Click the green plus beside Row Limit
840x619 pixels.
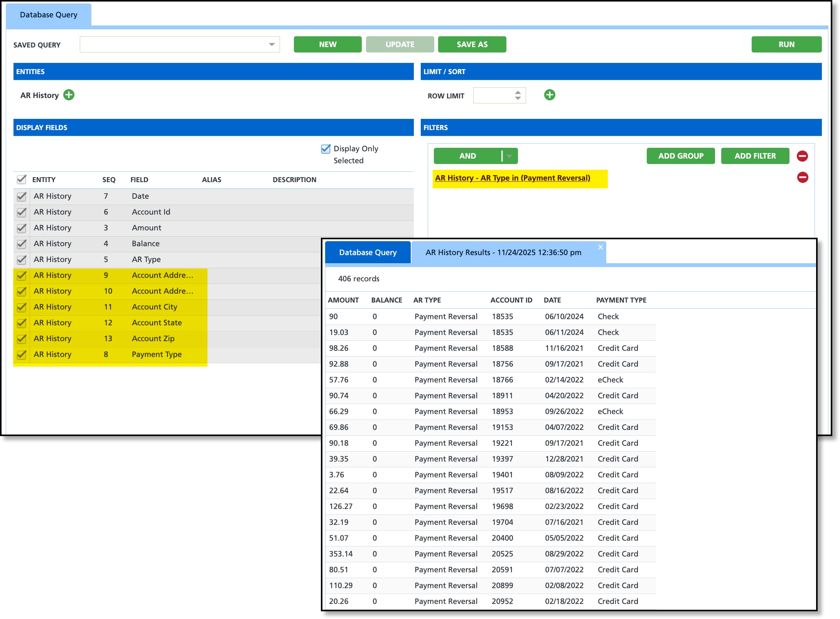(x=550, y=95)
